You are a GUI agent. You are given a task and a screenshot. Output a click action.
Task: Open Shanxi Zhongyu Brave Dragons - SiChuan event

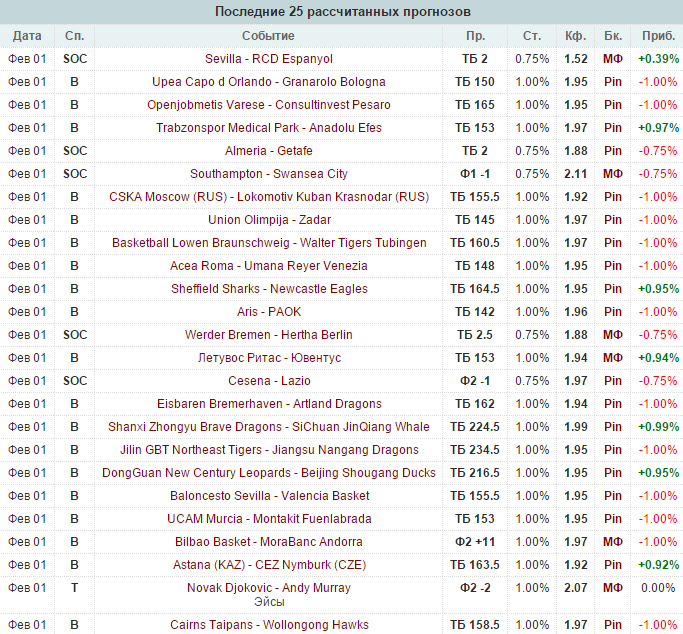tap(269, 427)
